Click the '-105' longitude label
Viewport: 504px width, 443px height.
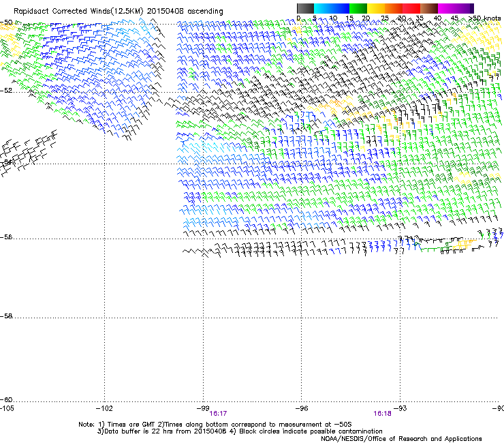(7, 408)
